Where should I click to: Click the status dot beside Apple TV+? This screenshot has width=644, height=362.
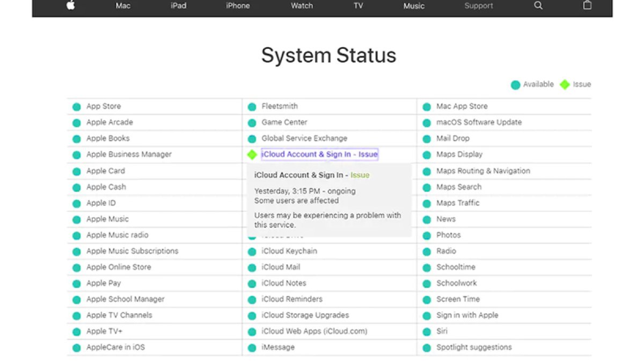(77, 331)
